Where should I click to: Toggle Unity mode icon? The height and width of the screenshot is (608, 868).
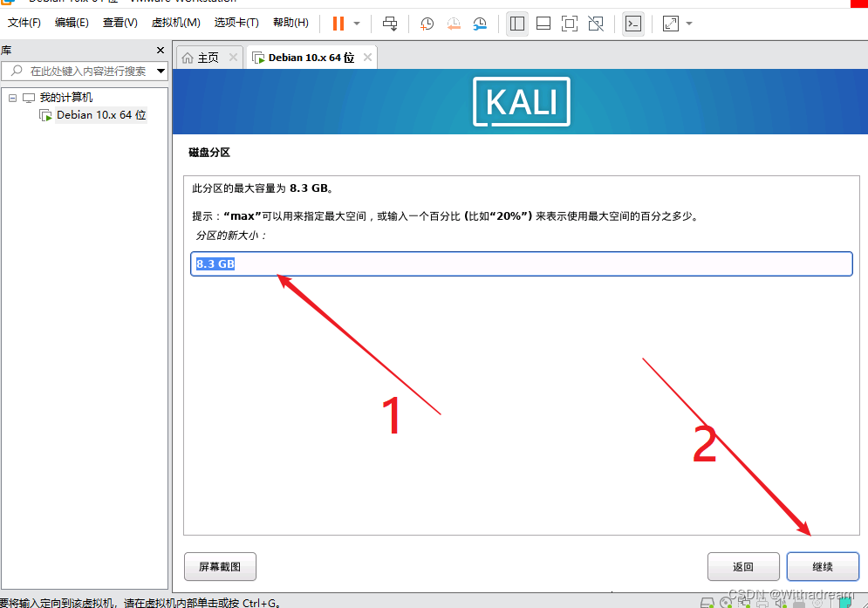(x=596, y=24)
